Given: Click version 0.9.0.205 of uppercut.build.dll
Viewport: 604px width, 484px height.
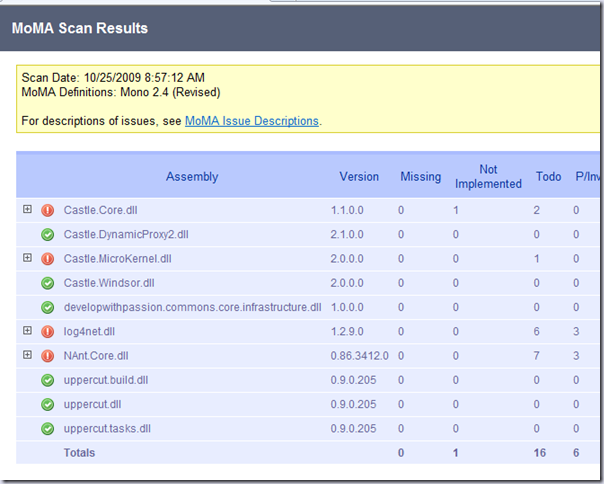Looking at the screenshot, I should [x=353, y=380].
